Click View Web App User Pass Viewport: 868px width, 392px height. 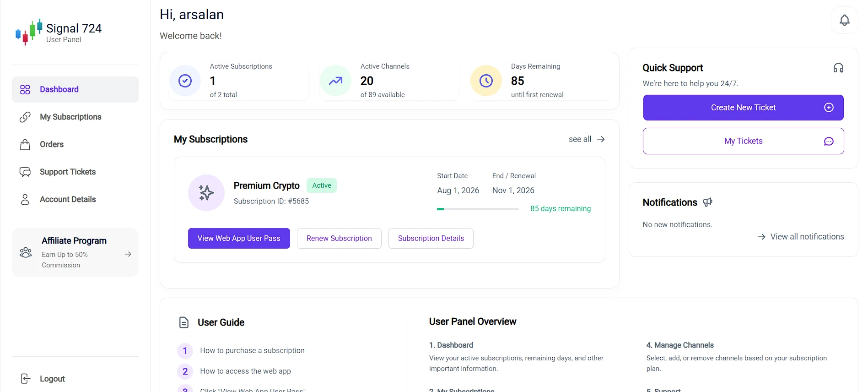239,238
